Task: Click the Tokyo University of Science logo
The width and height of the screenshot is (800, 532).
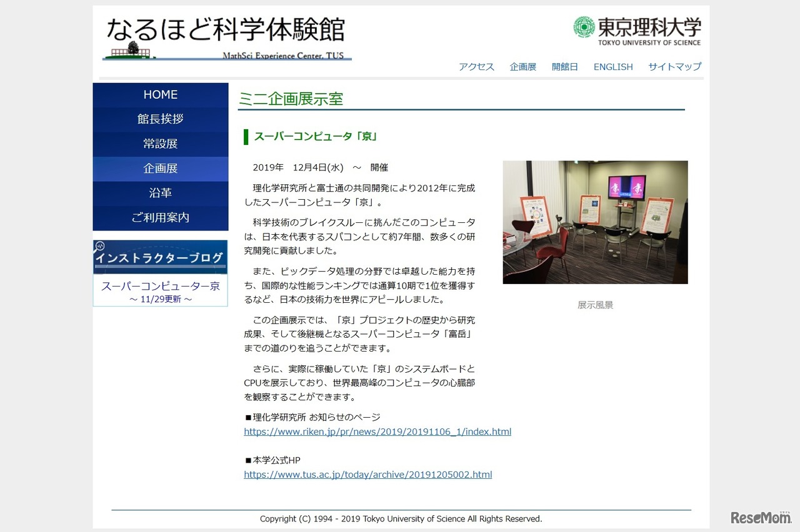Action: 637,31
